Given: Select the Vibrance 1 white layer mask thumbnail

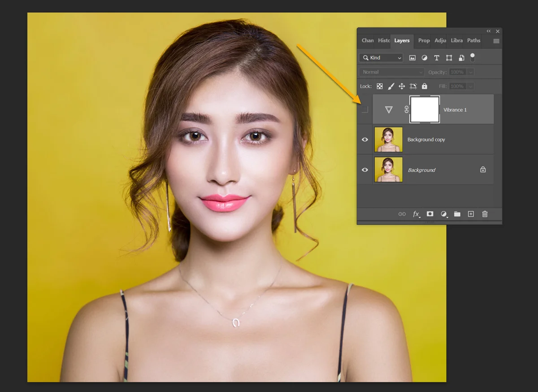Looking at the screenshot, I should [x=425, y=109].
